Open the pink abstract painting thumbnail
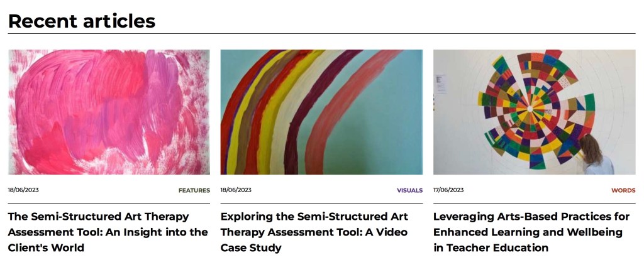Screen dimensions: 644x265 [x=109, y=112]
